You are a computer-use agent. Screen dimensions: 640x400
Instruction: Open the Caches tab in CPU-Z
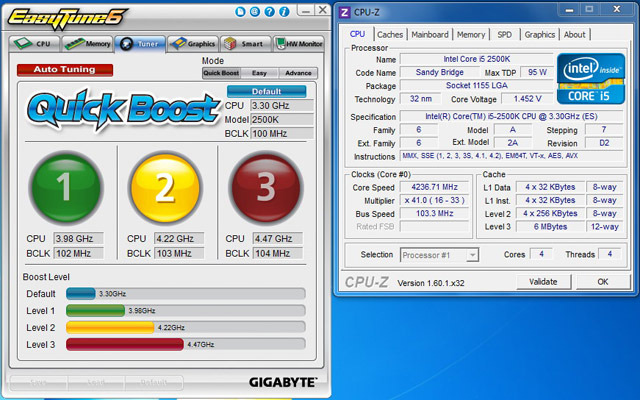tap(390, 35)
